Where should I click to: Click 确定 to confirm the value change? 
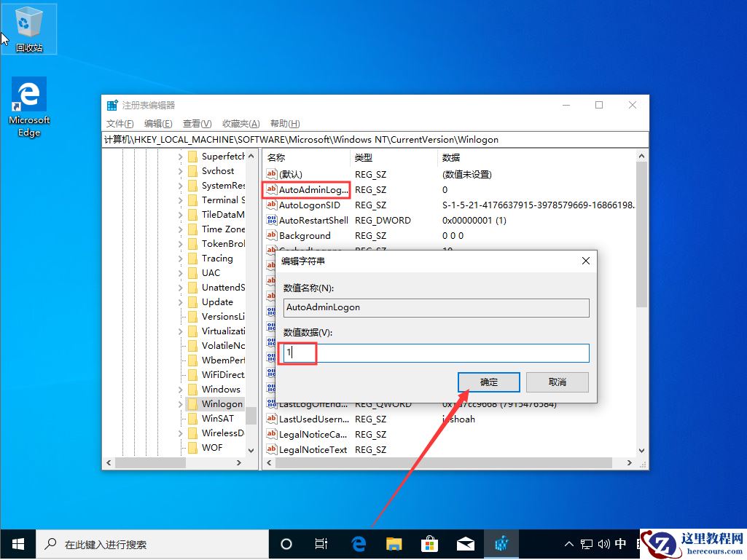coord(488,382)
